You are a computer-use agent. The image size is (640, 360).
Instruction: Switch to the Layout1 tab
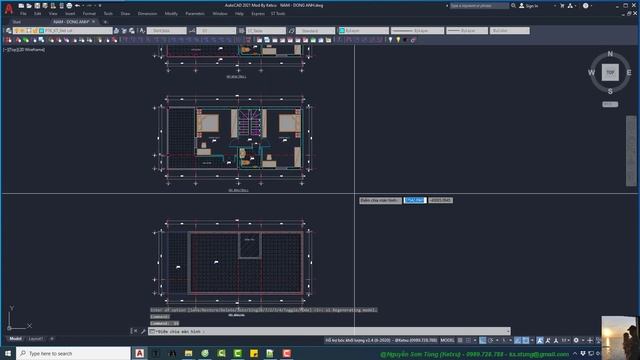[36, 339]
